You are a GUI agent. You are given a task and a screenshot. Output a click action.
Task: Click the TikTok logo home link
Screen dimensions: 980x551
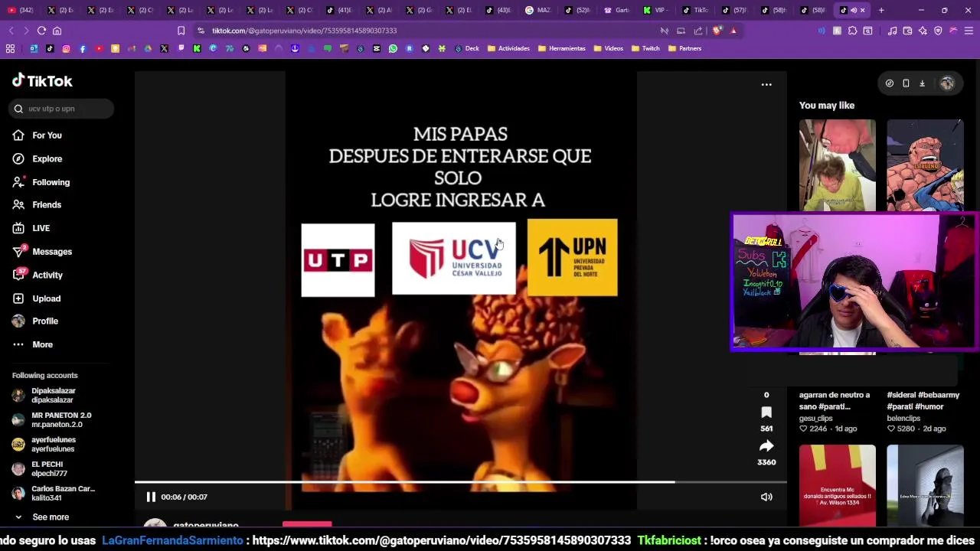(x=42, y=80)
